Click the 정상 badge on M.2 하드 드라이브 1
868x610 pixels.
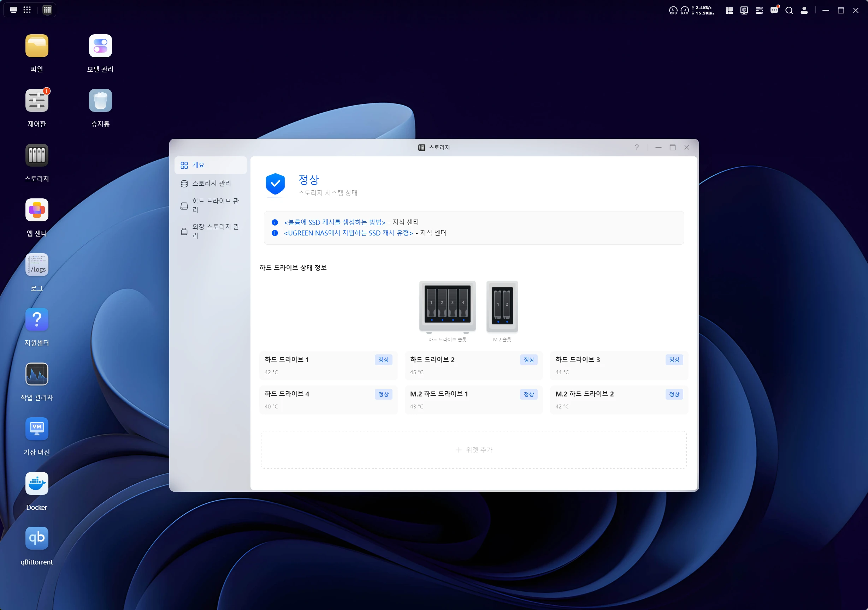(529, 394)
